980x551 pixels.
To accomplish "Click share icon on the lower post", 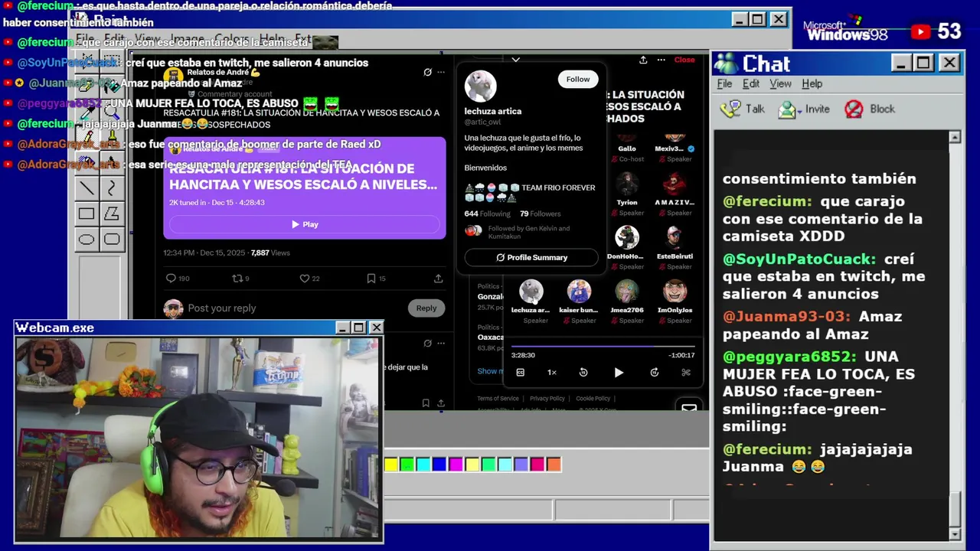I will tap(441, 403).
